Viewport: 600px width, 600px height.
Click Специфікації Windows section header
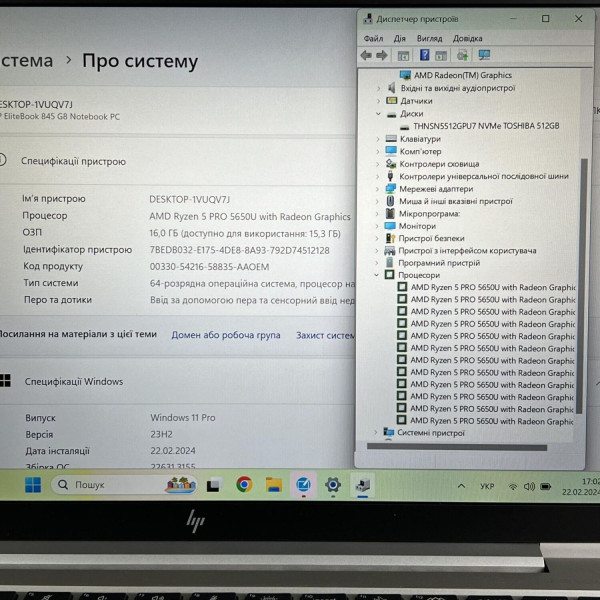tap(74, 382)
